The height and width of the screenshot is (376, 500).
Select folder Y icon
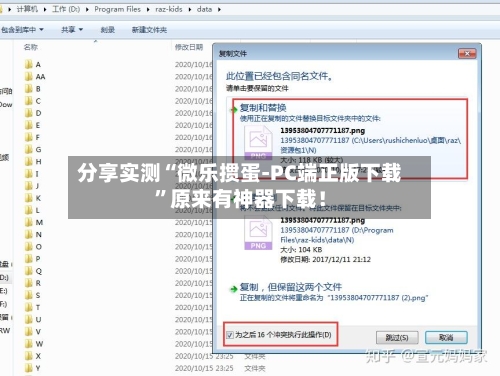tap(29, 368)
